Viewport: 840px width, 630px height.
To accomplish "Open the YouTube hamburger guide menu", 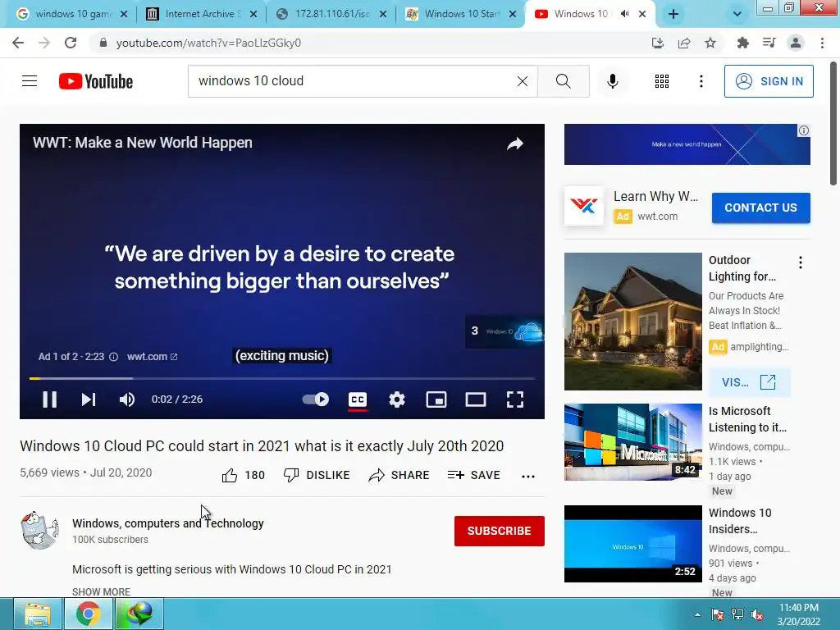I will [30, 81].
